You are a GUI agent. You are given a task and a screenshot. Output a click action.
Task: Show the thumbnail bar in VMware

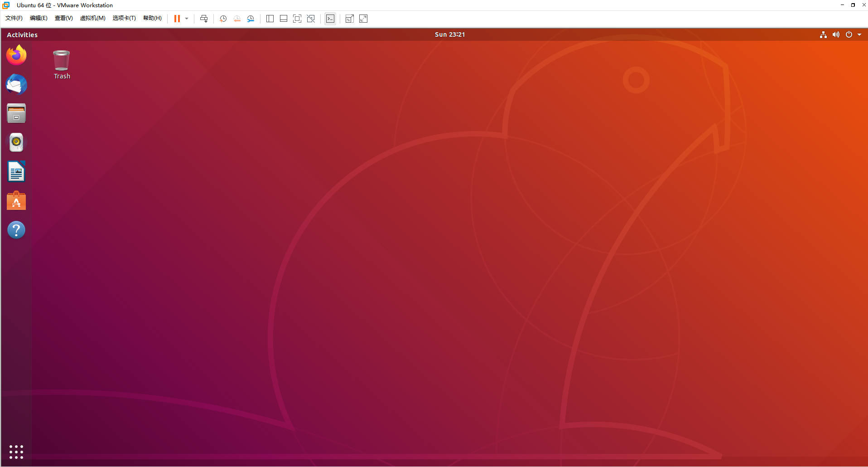point(283,19)
